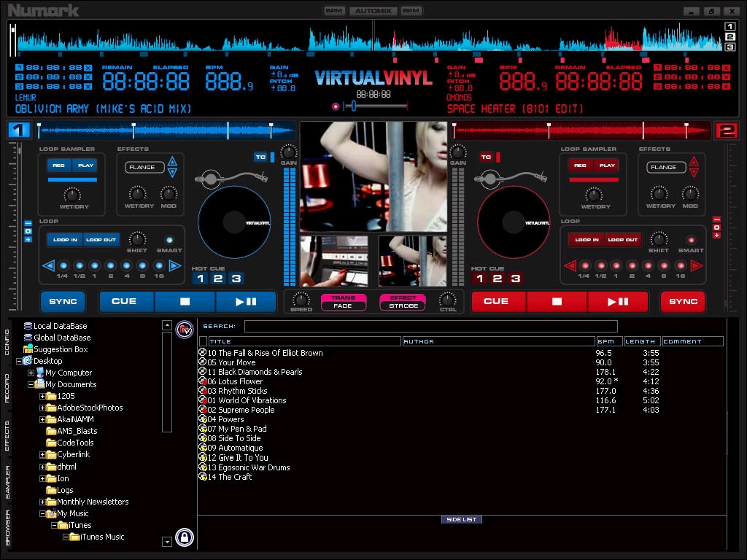Screen dimensions: 747x560
Task: Click deck 1 effect selector up arrow
Action: pos(172,161)
